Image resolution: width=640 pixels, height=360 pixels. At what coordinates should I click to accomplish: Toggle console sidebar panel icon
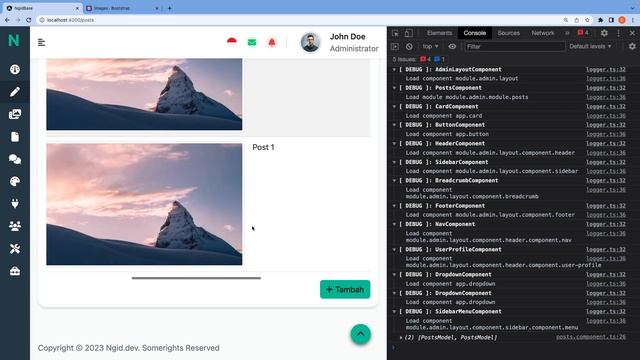[x=395, y=47]
